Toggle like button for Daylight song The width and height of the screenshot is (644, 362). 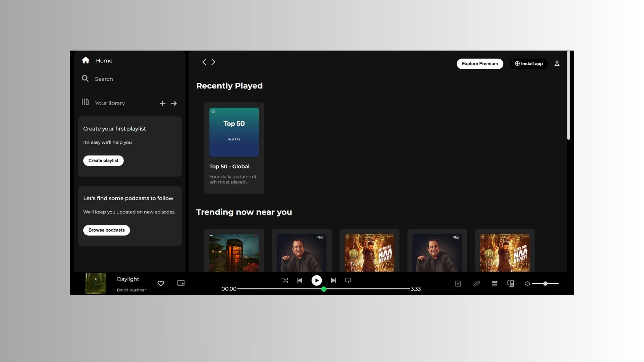coord(161,283)
